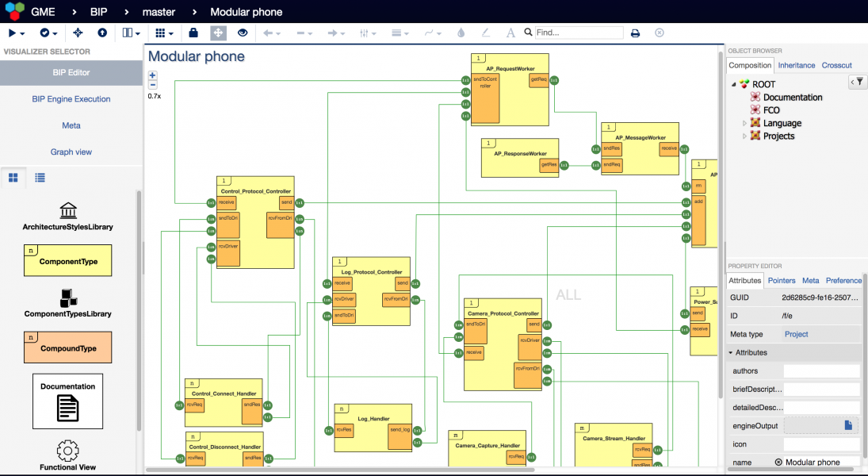Switch to the Inheritance tab
The height and width of the screenshot is (476, 868).
(x=796, y=65)
